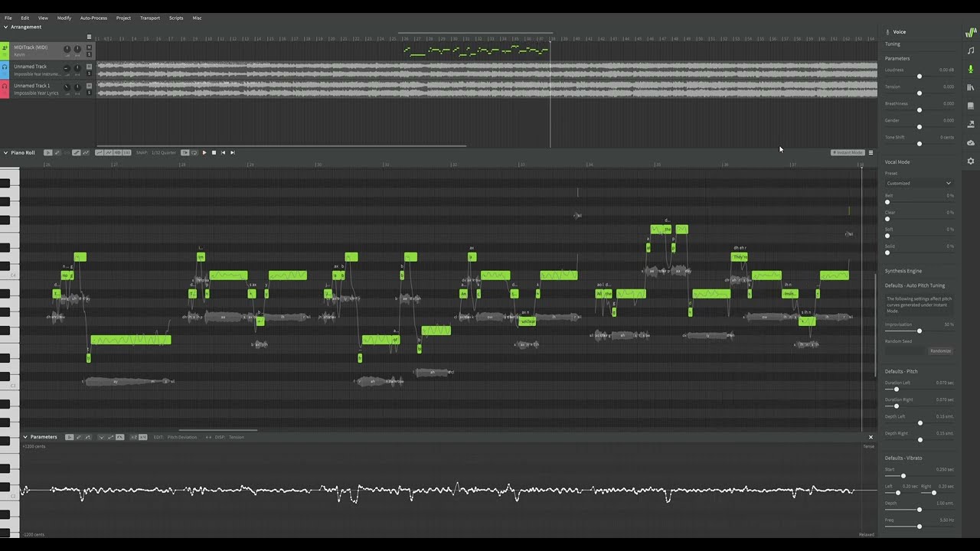Open the Transport menu
This screenshot has height=551, width=980.
tap(150, 18)
